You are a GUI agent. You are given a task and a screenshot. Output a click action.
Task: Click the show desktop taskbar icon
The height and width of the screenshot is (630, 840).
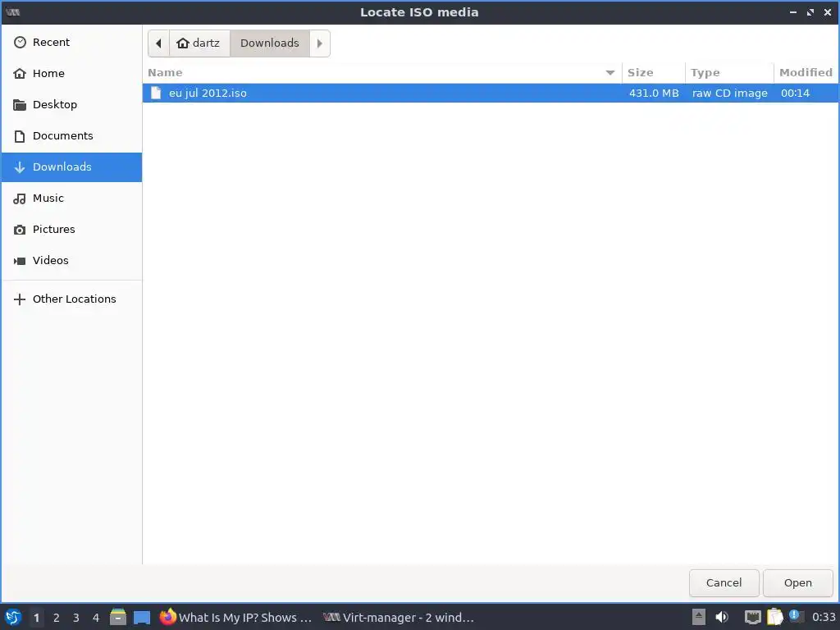tap(142, 618)
